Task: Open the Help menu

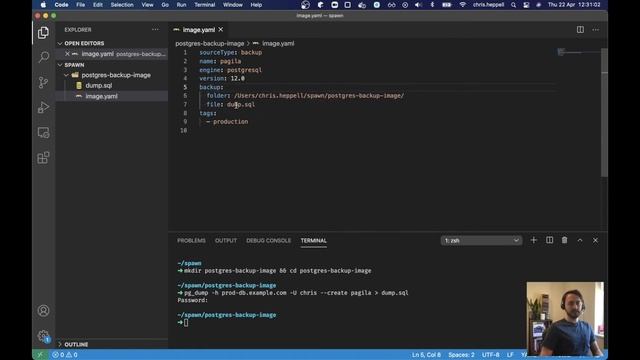Action: (256, 5)
